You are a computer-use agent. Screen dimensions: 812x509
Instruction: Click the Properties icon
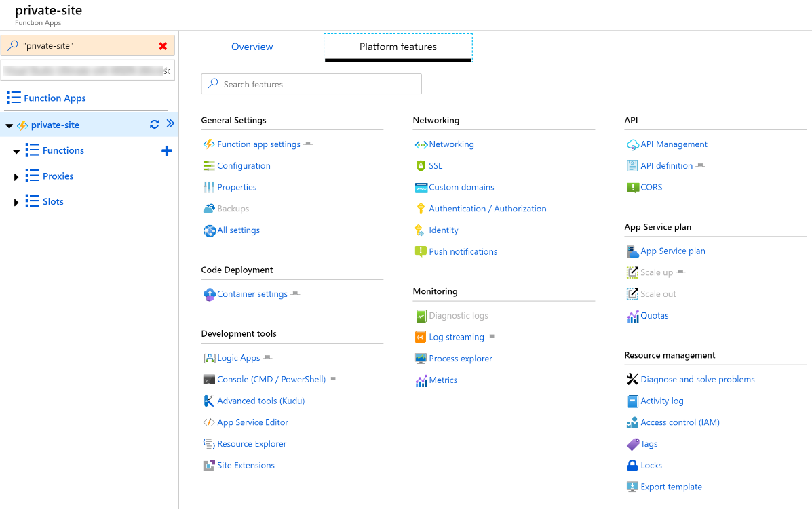209,187
